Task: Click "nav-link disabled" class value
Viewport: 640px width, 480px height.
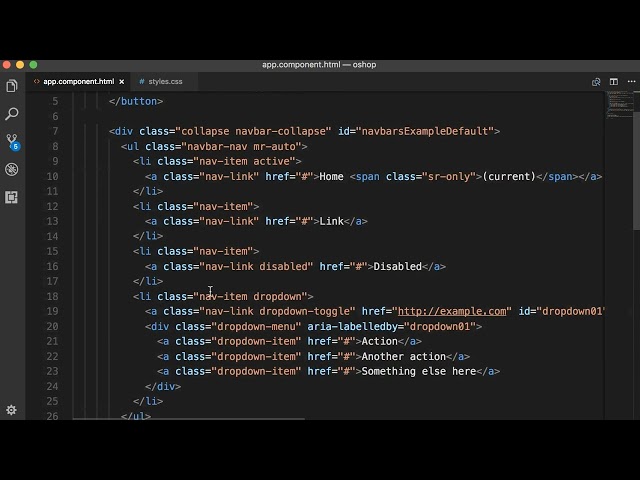Action: [x=256, y=267]
